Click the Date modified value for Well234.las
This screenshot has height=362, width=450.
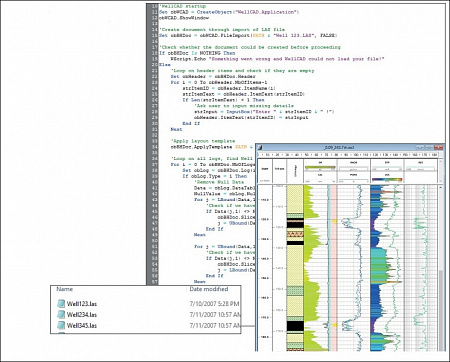(x=215, y=315)
